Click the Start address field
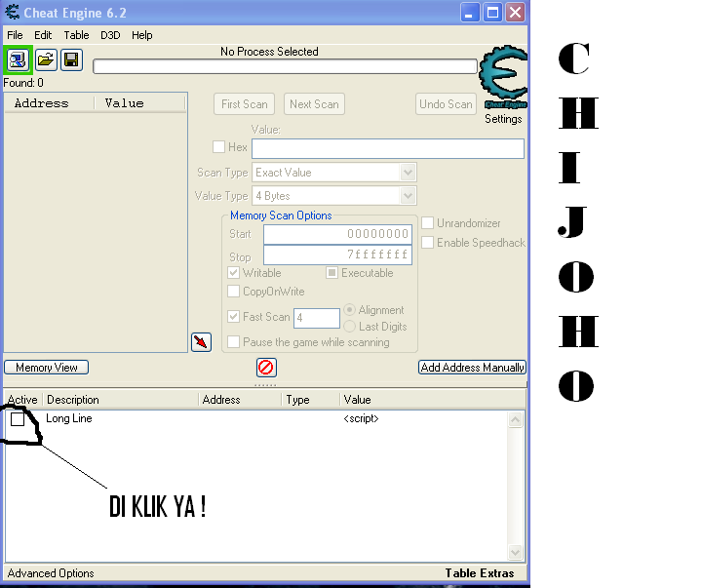This screenshot has height=588, width=702. click(337, 234)
